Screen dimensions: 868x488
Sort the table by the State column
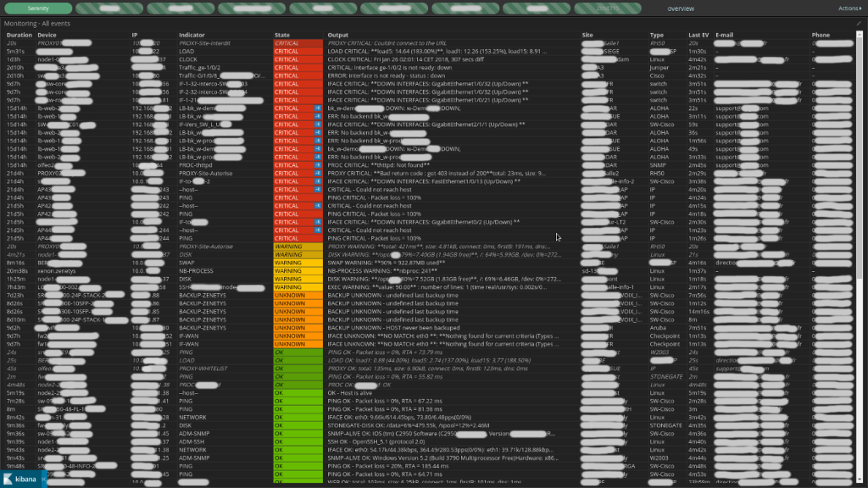coord(282,35)
